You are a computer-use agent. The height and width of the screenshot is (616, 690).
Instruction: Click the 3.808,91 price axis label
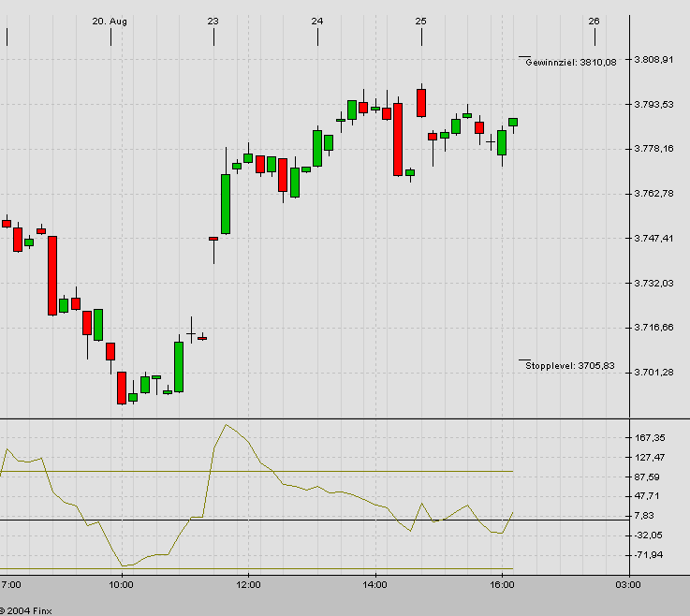(x=653, y=60)
